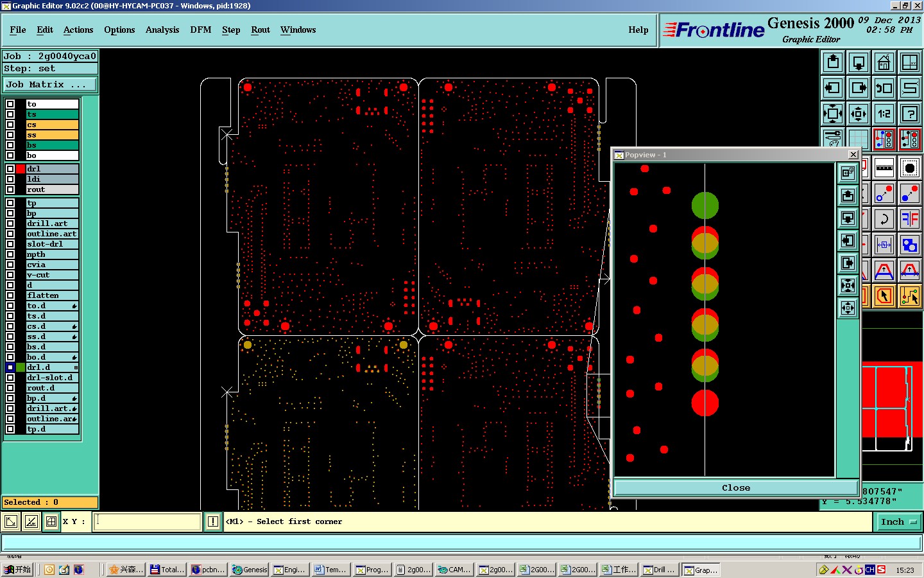
Task: Click the pan down view icon
Action: pos(859,62)
